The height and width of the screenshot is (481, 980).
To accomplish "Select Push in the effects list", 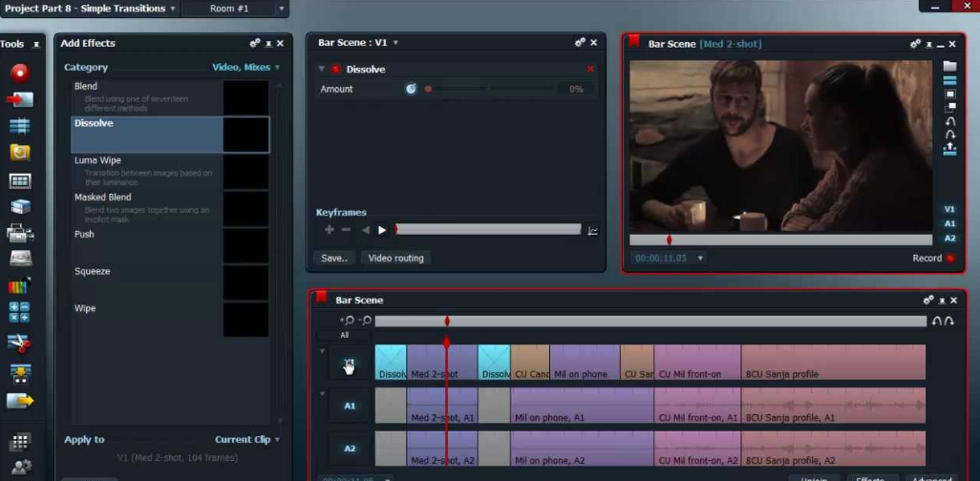I will 170,245.
